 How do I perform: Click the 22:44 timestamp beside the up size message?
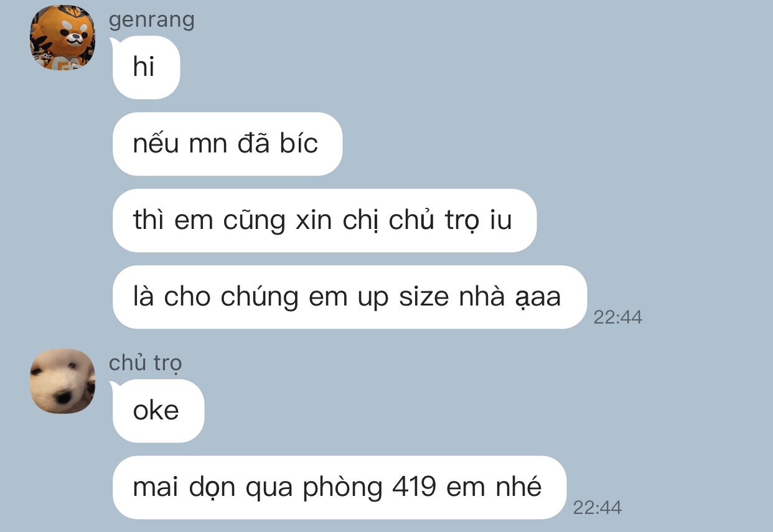coord(617,317)
